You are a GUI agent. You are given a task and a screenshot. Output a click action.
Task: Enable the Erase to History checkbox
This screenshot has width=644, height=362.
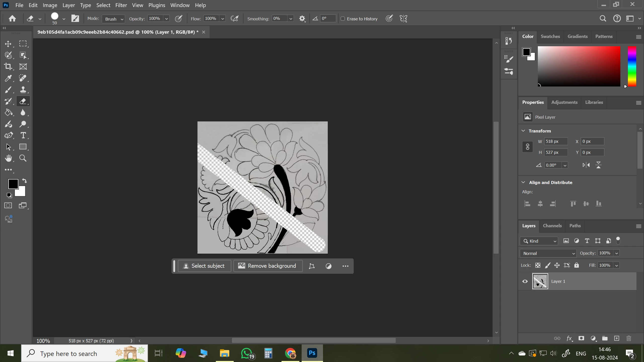coord(343,19)
